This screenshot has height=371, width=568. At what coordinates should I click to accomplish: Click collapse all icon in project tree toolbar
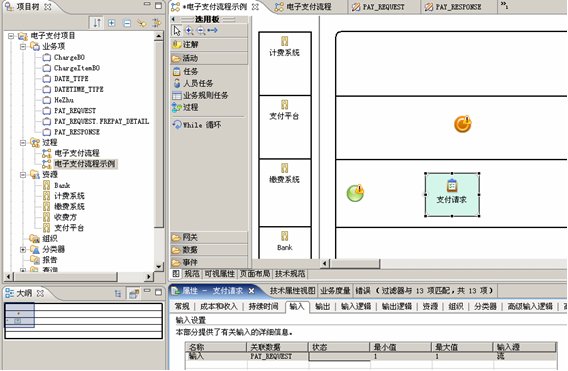point(127,23)
